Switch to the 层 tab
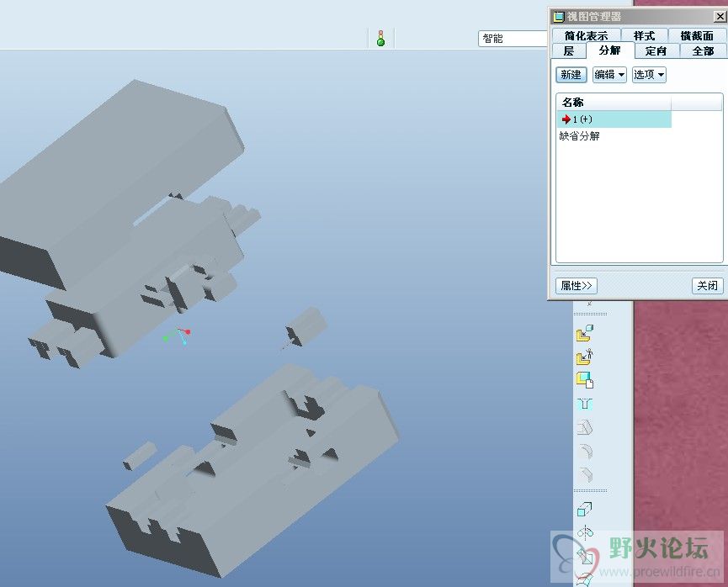Image resolution: width=728 pixels, height=587 pixels. [569, 51]
